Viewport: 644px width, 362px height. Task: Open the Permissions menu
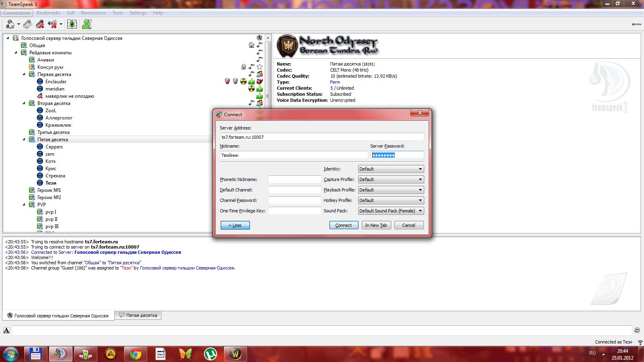[x=93, y=13]
